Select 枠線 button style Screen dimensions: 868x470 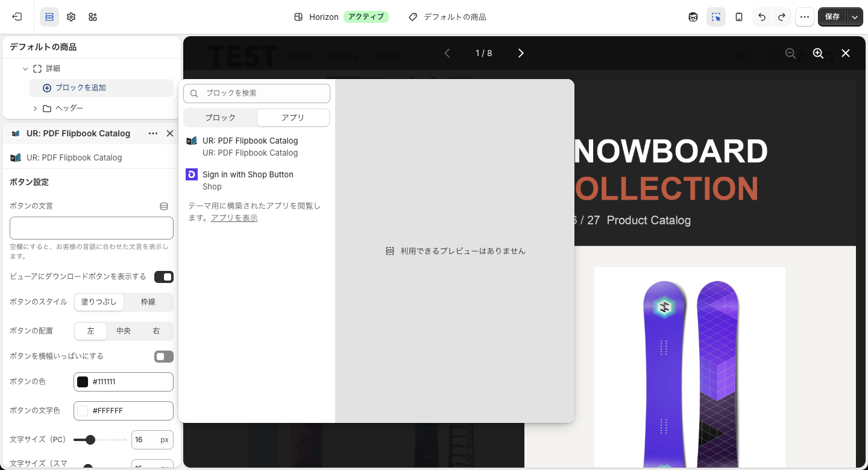coord(148,302)
